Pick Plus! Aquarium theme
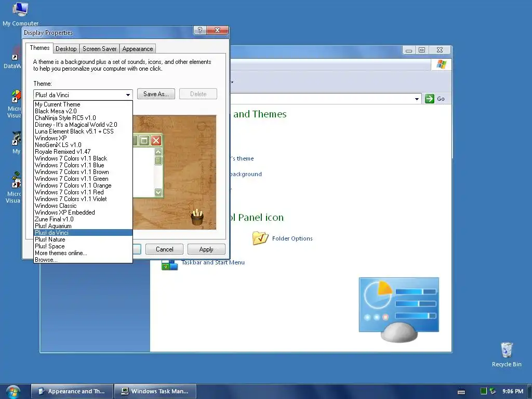The image size is (532, 399). (x=83, y=227)
